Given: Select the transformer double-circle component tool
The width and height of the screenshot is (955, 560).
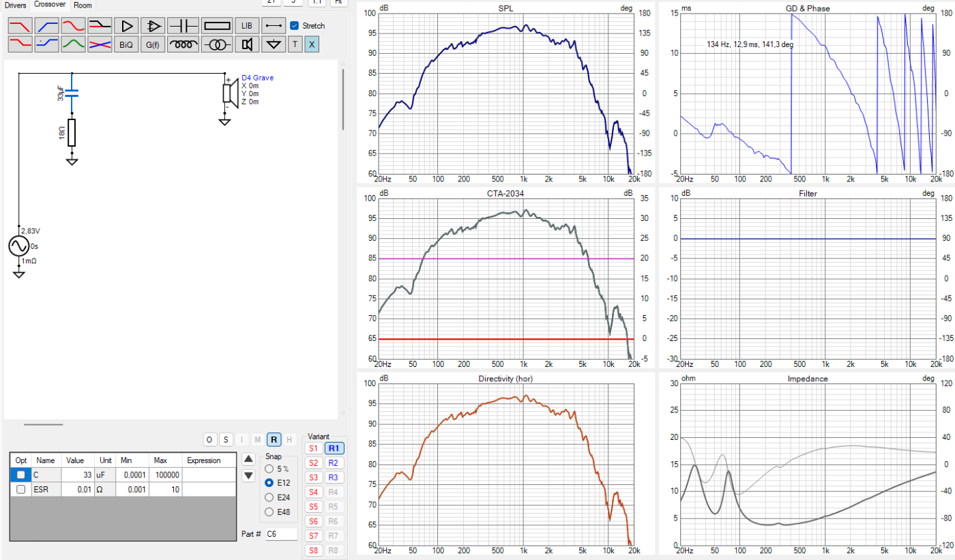Looking at the screenshot, I should [x=217, y=44].
